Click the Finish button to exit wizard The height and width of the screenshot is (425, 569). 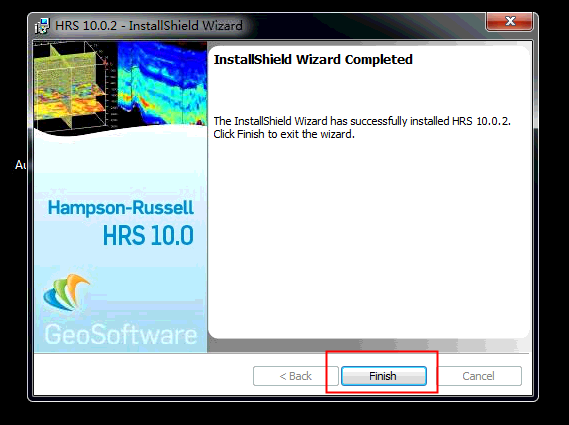tap(384, 376)
